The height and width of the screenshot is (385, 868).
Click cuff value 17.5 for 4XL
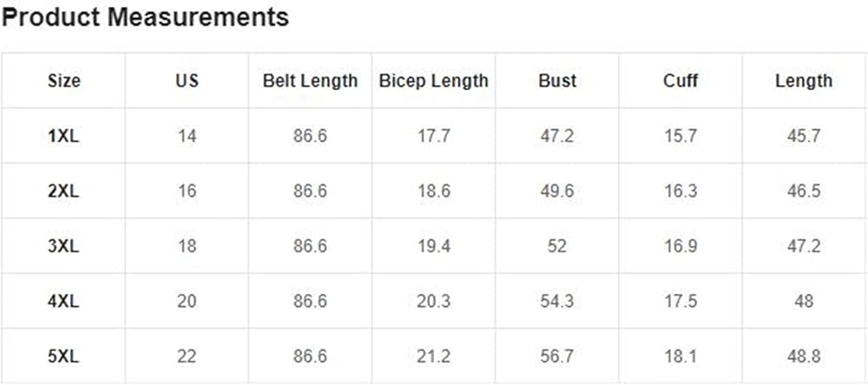click(681, 301)
